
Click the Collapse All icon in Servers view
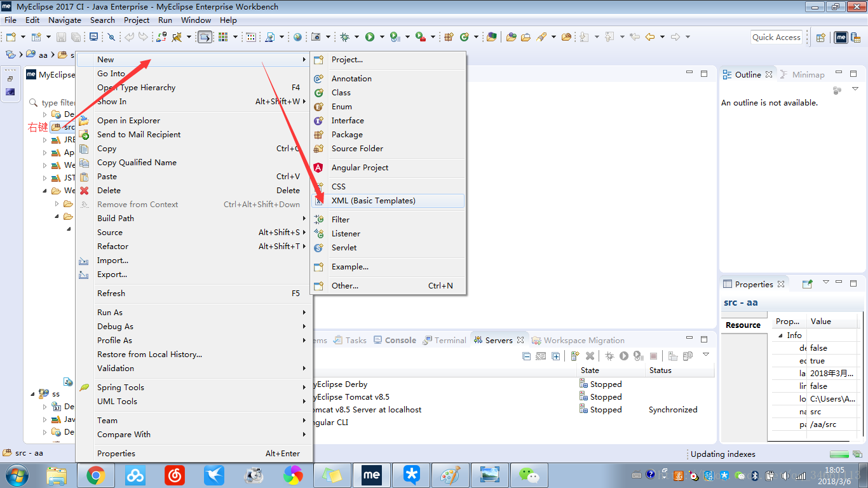tap(526, 356)
